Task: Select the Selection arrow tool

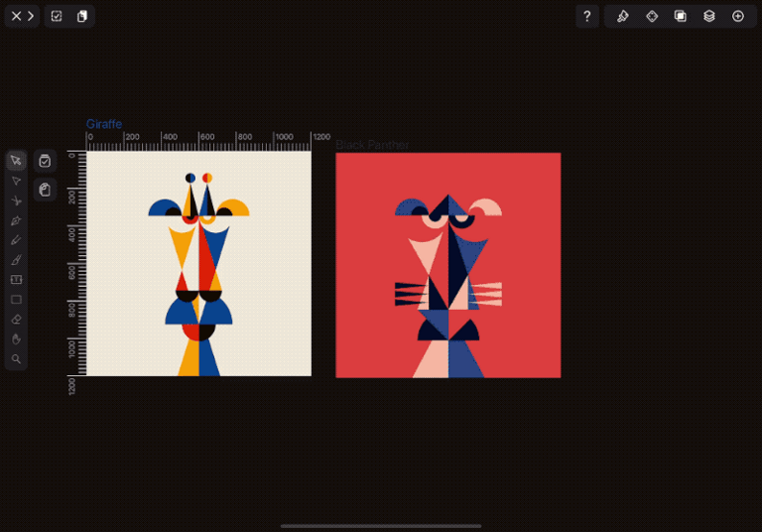Action: point(16,161)
